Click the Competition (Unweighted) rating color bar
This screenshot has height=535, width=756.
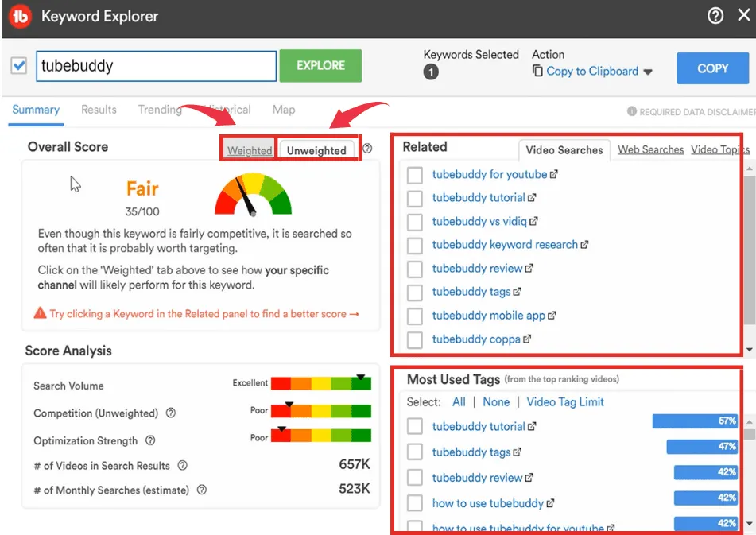[x=321, y=411]
